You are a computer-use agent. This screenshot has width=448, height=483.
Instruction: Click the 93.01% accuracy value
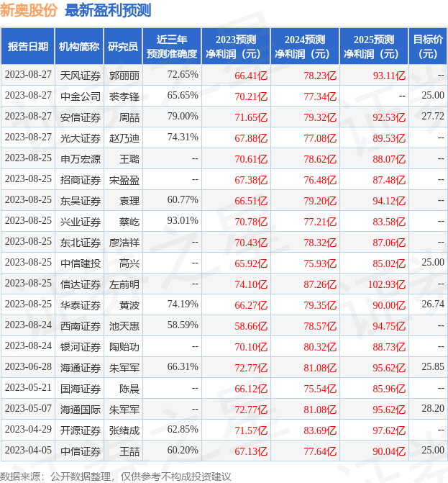[183, 221]
